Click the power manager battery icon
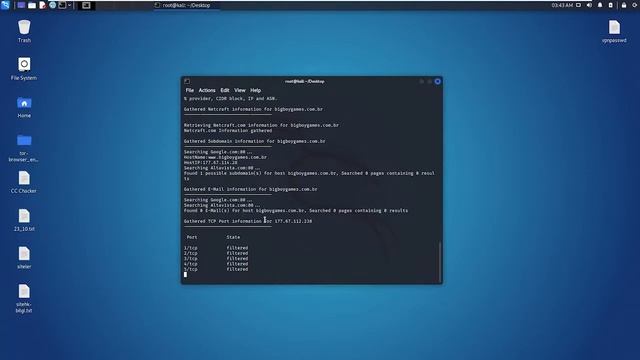The width and height of the screenshot is (640, 360). (x=611, y=5)
